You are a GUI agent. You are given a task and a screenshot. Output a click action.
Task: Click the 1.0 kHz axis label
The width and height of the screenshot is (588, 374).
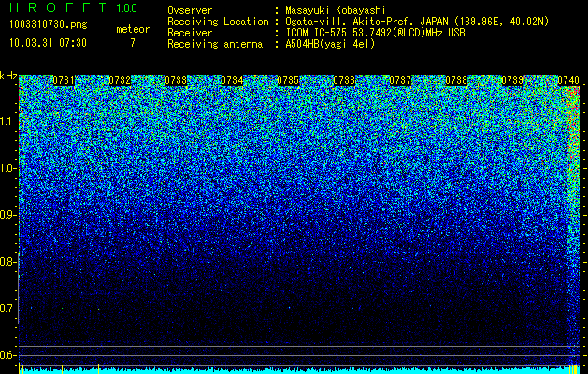pyautogui.click(x=7, y=168)
